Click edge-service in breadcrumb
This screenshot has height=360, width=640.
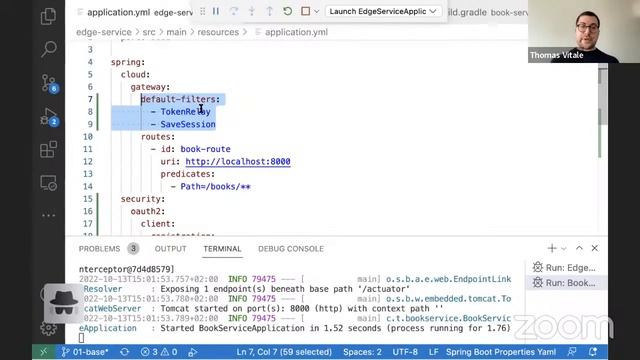(104, 32)
